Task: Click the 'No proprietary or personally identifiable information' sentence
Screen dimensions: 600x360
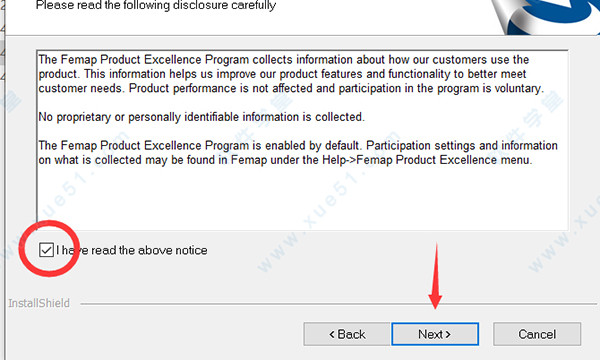Action: point(201,117)
